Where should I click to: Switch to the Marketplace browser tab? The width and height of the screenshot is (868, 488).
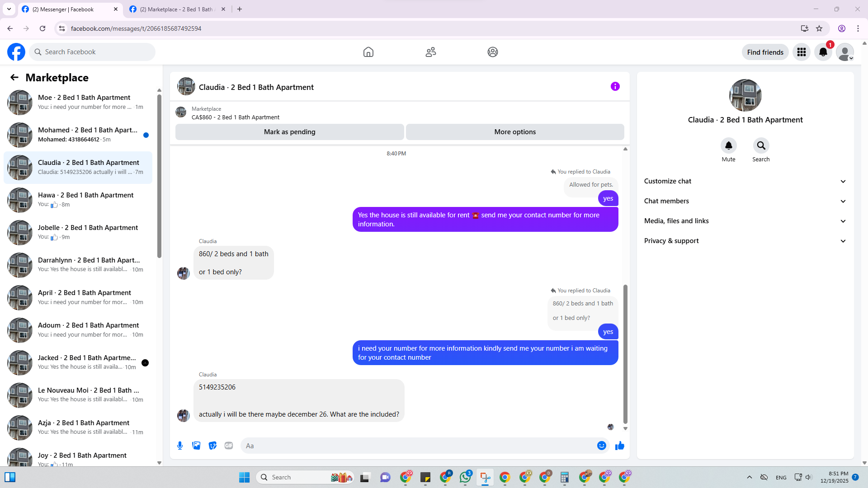(176, 9)
